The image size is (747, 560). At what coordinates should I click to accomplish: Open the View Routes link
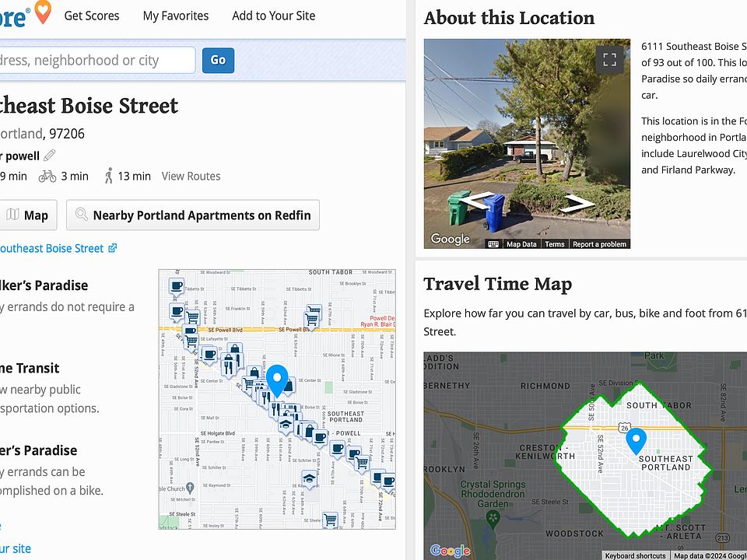pyautogui.click(x=191, y=177)
